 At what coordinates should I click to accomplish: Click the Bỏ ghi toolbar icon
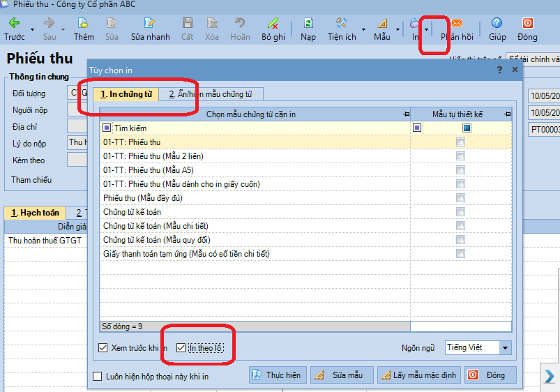pyautogui.click(x=273, y=24)
